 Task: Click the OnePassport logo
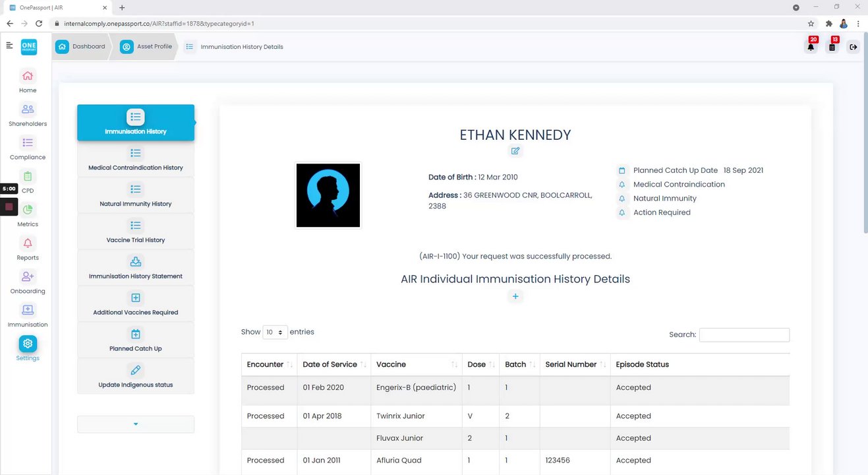(x=28, y=46)
